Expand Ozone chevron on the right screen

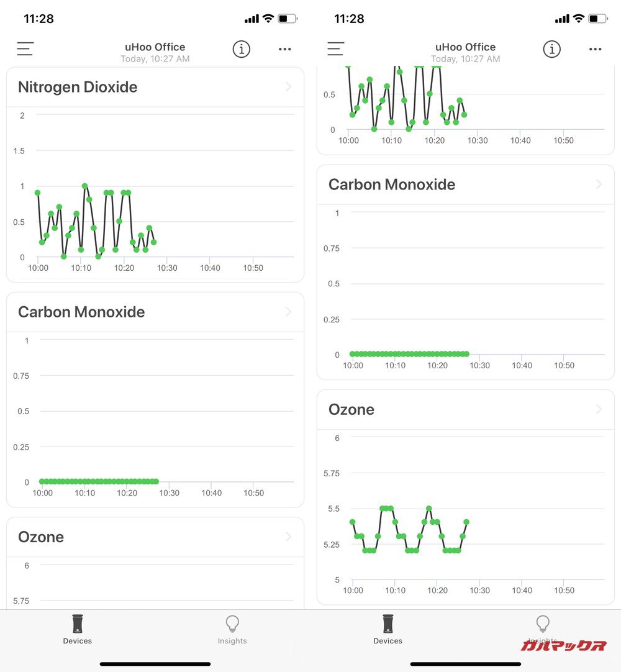[x=599, y=409]
